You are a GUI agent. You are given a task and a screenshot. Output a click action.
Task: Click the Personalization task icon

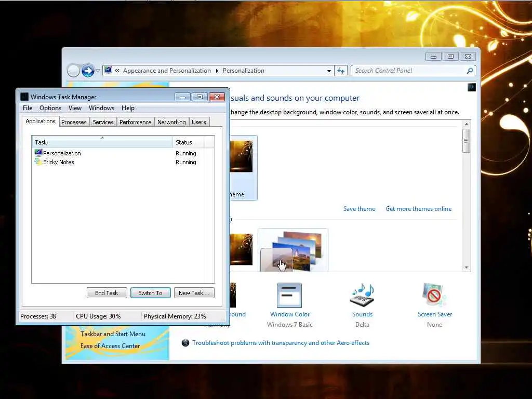[38, 153]
